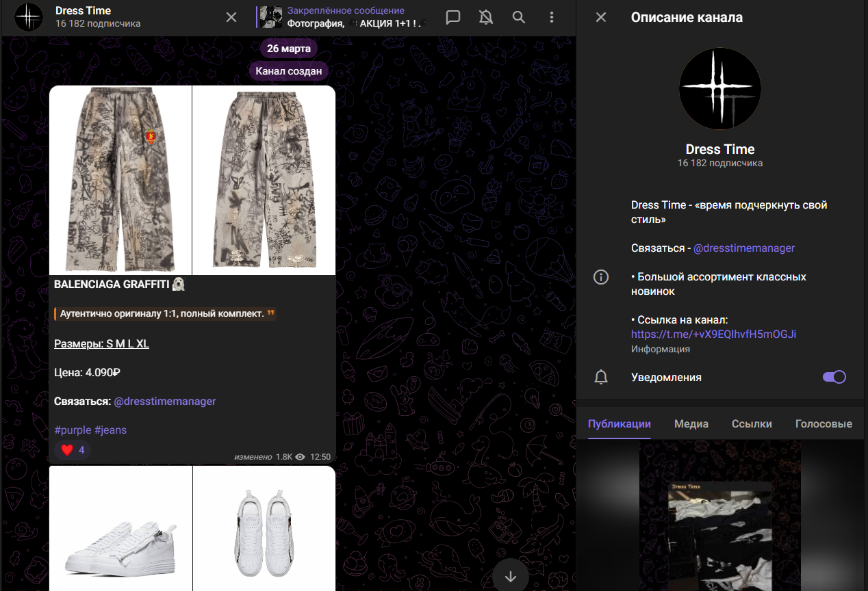Click the #purple hashtag

pyautogui.click(x=72, y=430)
